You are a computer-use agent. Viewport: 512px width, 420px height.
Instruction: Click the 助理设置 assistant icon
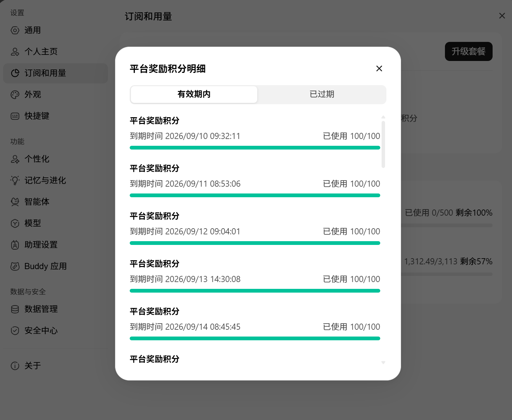pyautogui.click(x=15, y=245)
